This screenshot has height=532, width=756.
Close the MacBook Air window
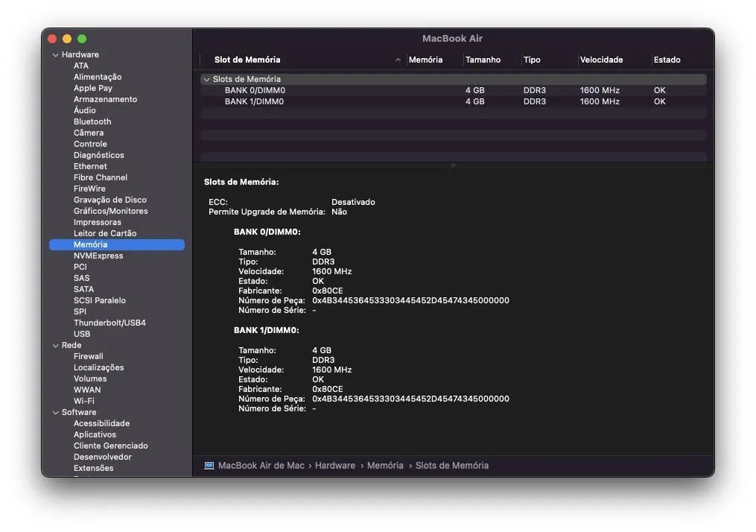53,39
